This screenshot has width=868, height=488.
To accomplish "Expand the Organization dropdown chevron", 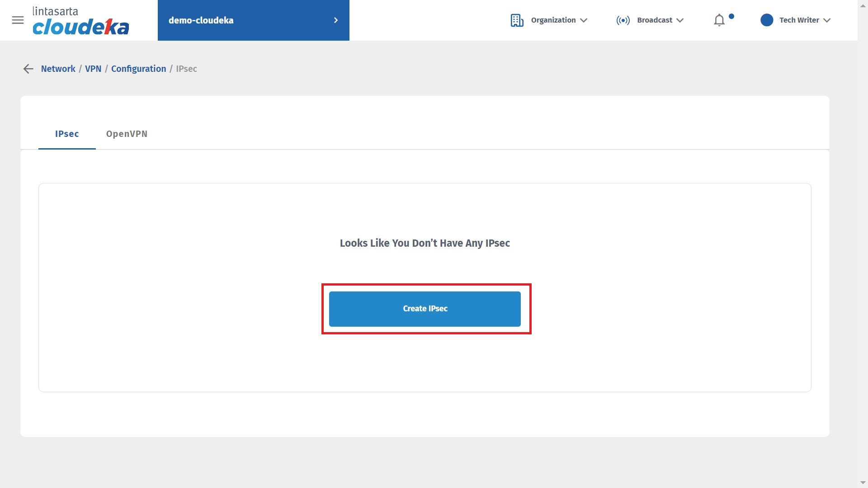I will pyautogui.click(x=584, y=20).
